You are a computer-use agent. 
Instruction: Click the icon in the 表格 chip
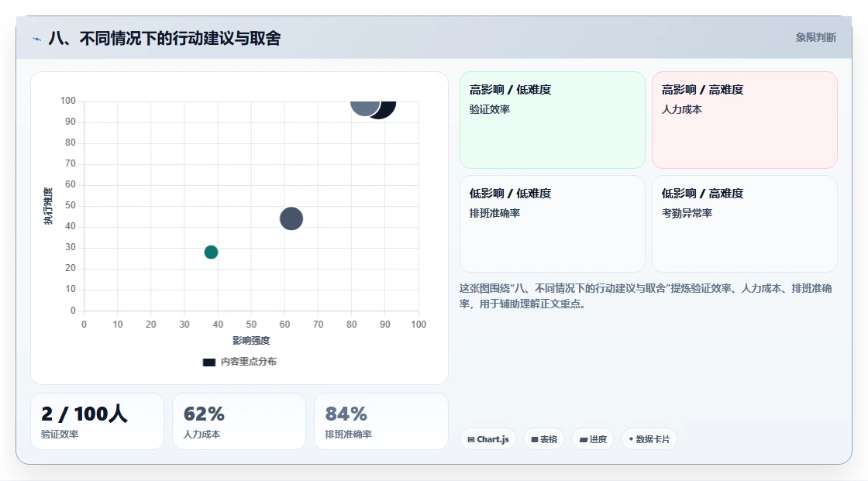point(535,439)
